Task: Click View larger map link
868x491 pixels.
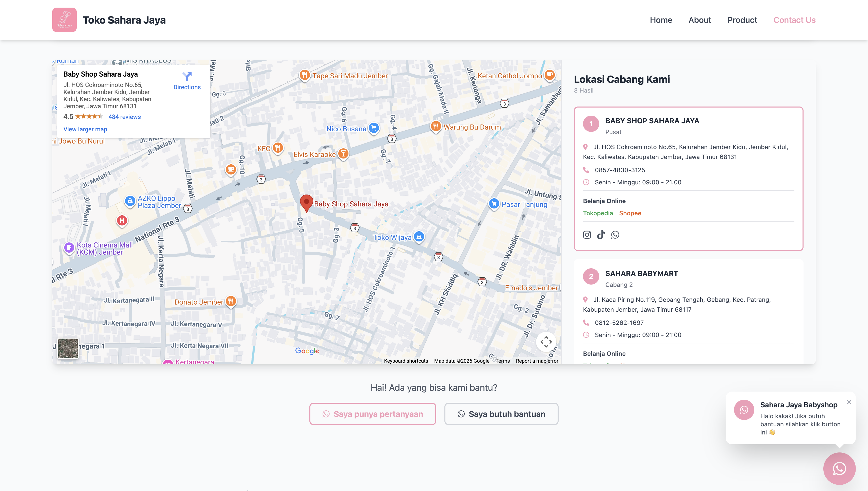Action: click(x=85, y=129)
